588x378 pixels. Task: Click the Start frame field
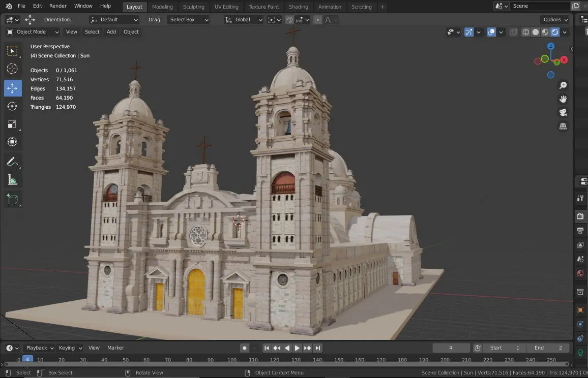pyautogui.click(x=505, y=348)
